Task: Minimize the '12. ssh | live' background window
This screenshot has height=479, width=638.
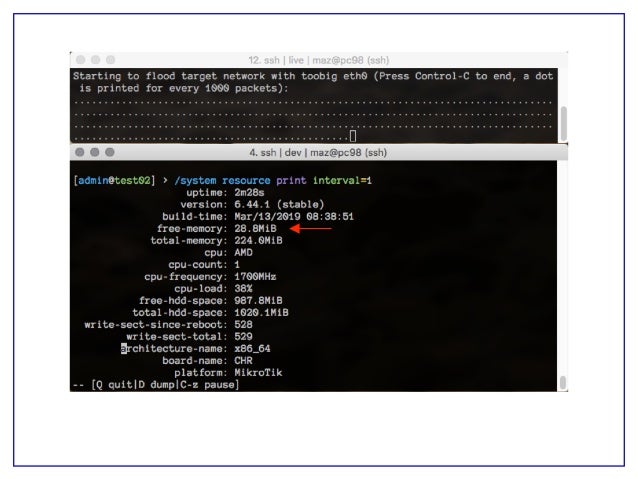Action: (96, 60)
